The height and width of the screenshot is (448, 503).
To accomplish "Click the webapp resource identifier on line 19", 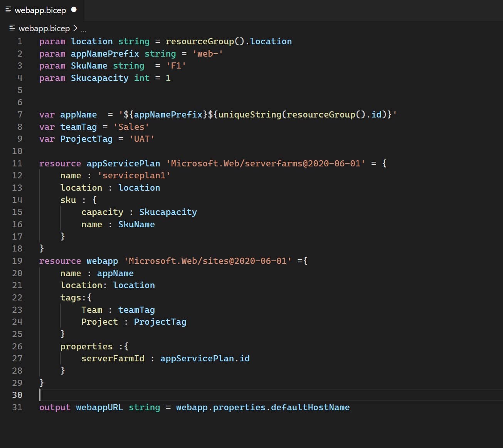I will click(x=102, y=261).
